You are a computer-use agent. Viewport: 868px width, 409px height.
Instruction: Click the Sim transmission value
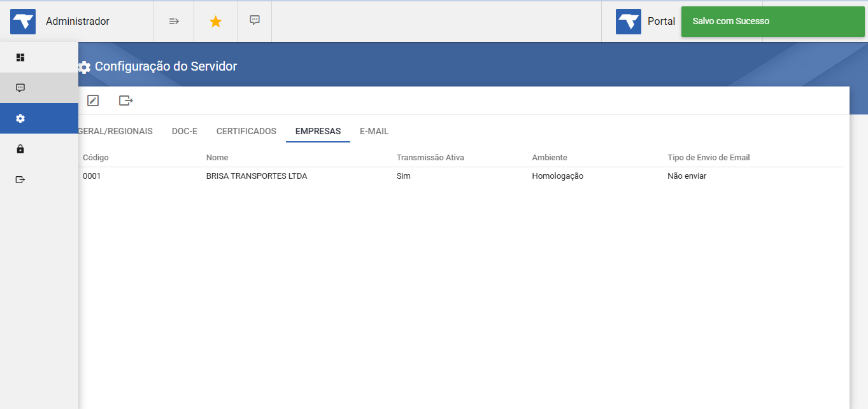[404, 176]
